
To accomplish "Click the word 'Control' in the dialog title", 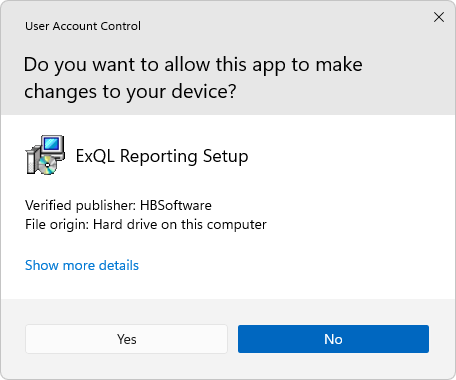I will (x=121, y=26).
